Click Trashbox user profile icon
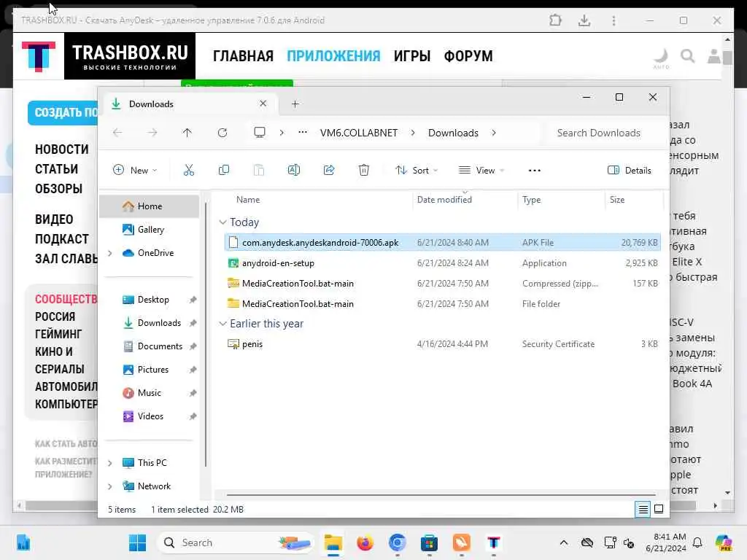This screenshot has width=747, height=560. pos(713,56)
